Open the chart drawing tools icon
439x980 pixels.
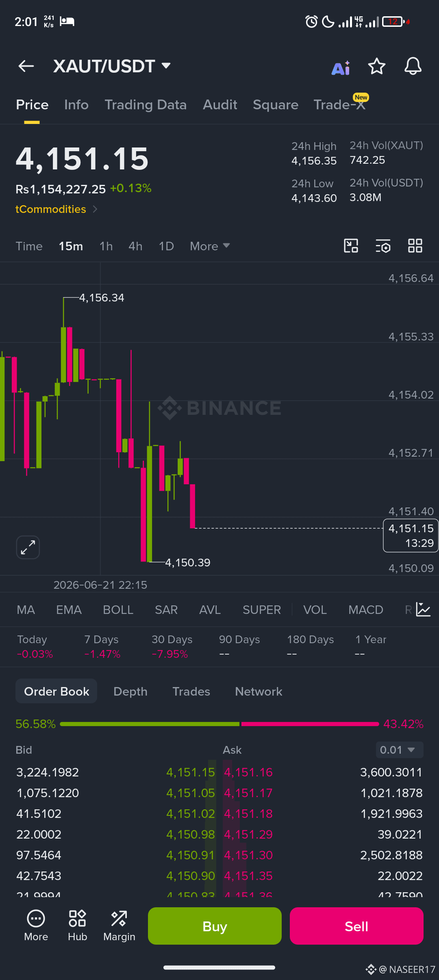(351, 246)
